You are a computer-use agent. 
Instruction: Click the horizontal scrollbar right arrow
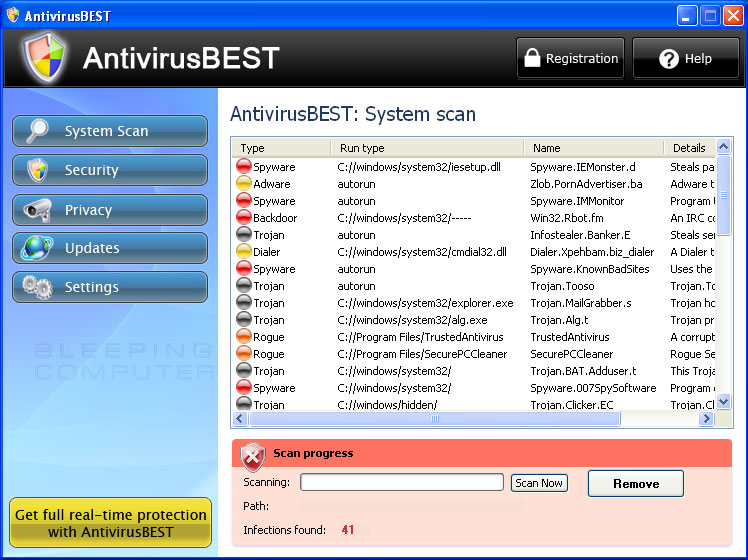(708, 420)
